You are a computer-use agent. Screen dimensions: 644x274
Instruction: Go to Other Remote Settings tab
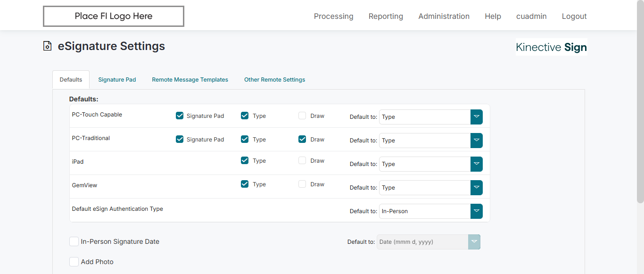pyautogui.click(x=274, y=80)
